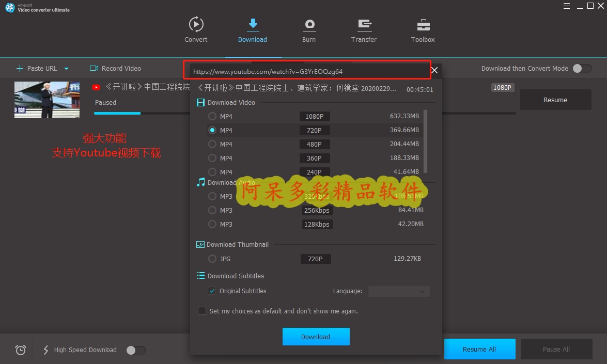Click the 129.27KB thumbnail size text
607x364 pixels.
pyautogui.click(x=407, y=258)
